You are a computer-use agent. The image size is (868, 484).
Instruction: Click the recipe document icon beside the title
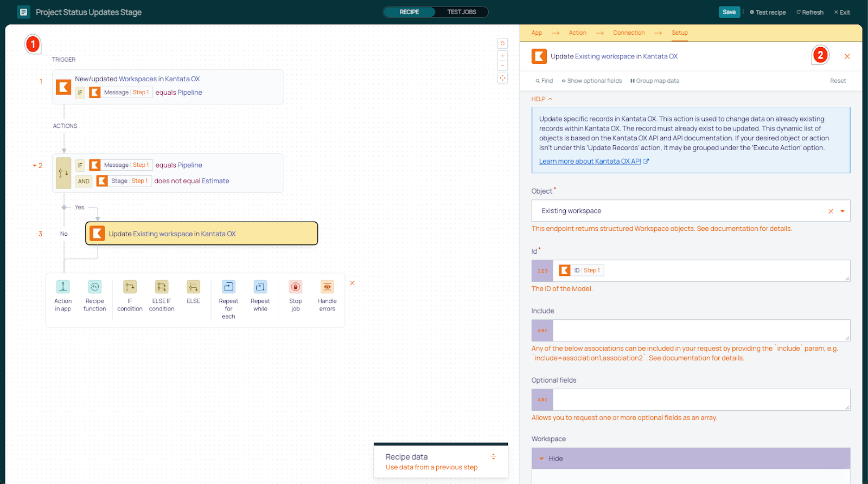pos(23,12)
